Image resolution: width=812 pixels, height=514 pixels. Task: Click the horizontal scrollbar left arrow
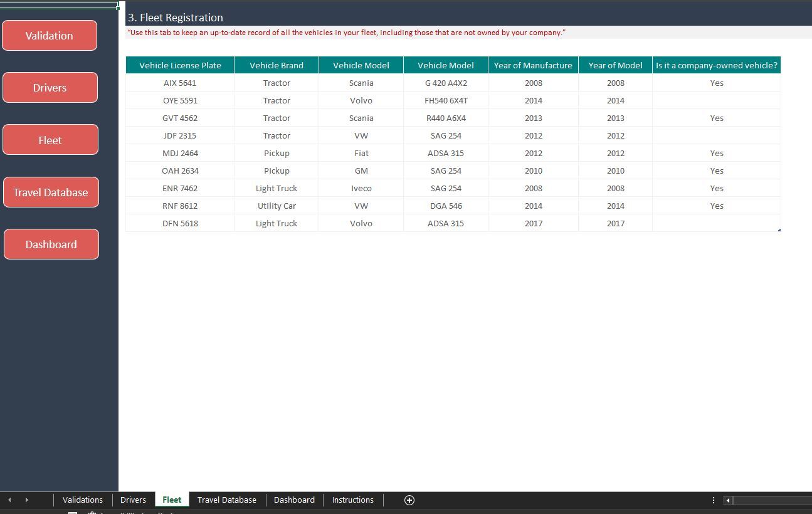tap(727, 500)
